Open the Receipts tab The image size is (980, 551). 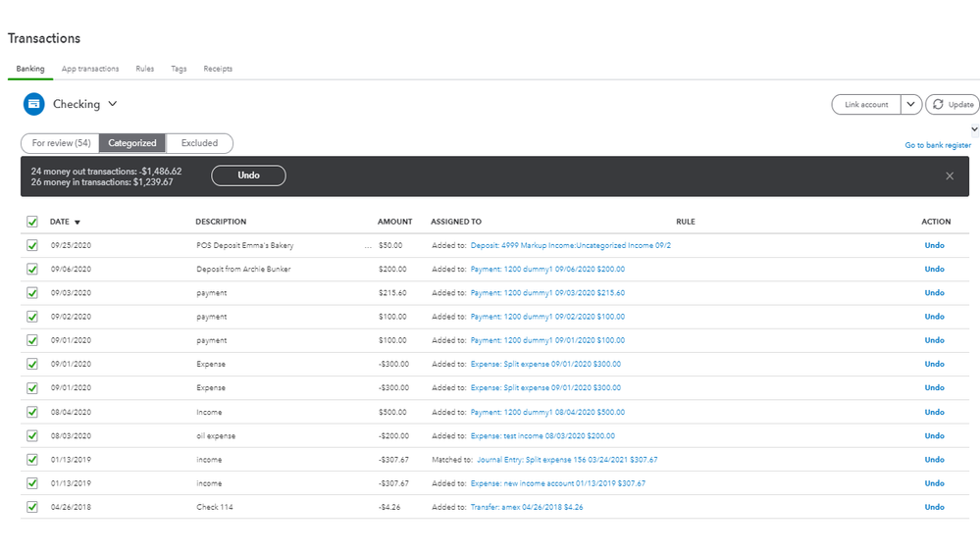[218, 69]
